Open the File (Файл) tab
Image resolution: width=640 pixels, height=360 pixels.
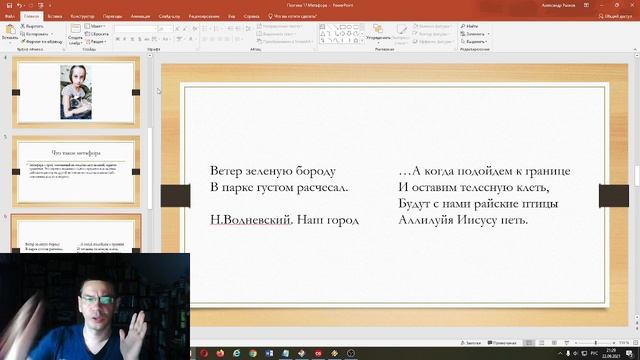coord(10,16)
